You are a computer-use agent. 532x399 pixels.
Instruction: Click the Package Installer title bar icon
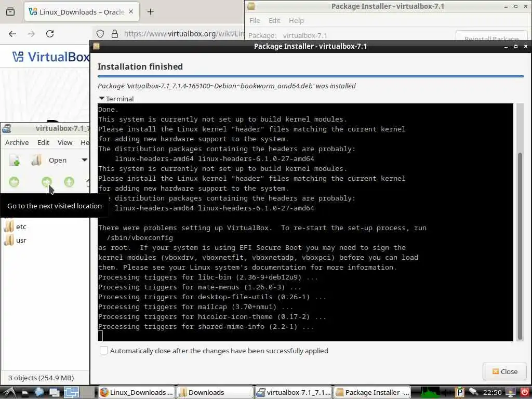96,46
